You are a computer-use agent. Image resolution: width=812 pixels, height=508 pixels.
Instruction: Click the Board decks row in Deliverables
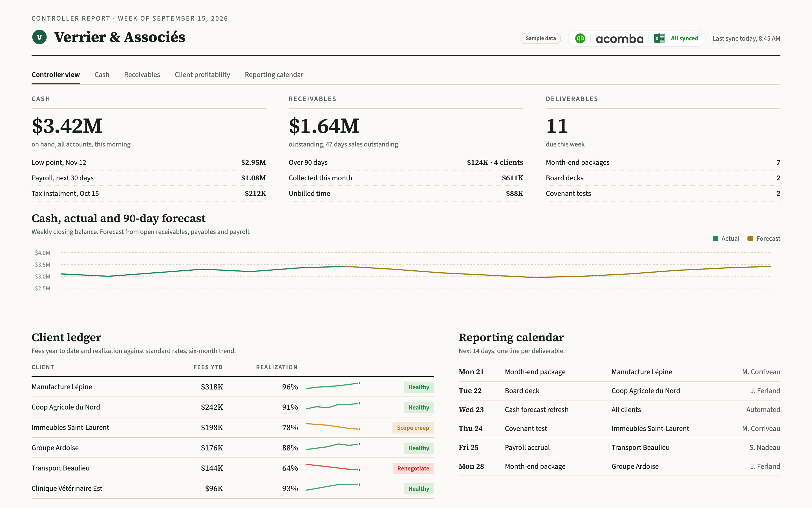pyautogui.click(x=663, y=178)
